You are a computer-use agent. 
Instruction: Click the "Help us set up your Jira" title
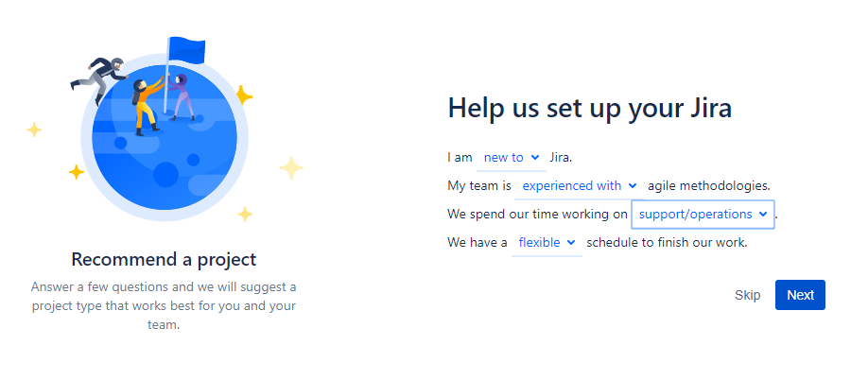click(589, 108)
